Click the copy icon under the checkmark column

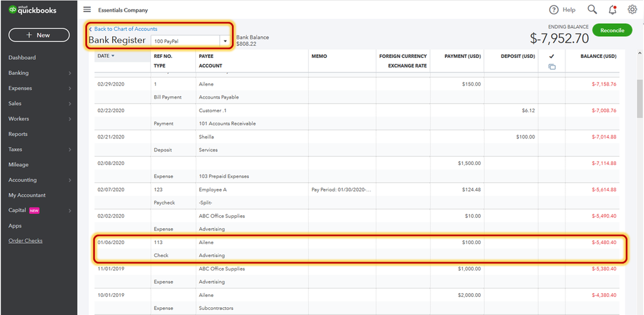pos(552,66)
